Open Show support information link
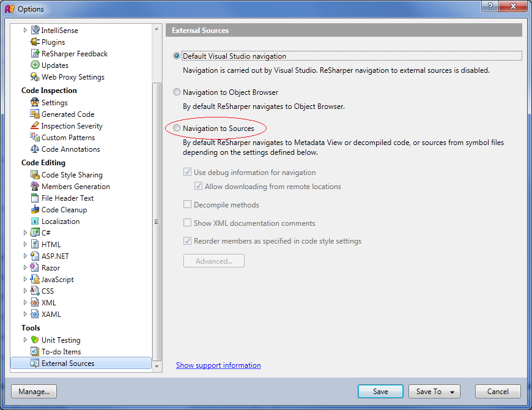The height and width of the screenshot is (410, 532). (218, 365)
